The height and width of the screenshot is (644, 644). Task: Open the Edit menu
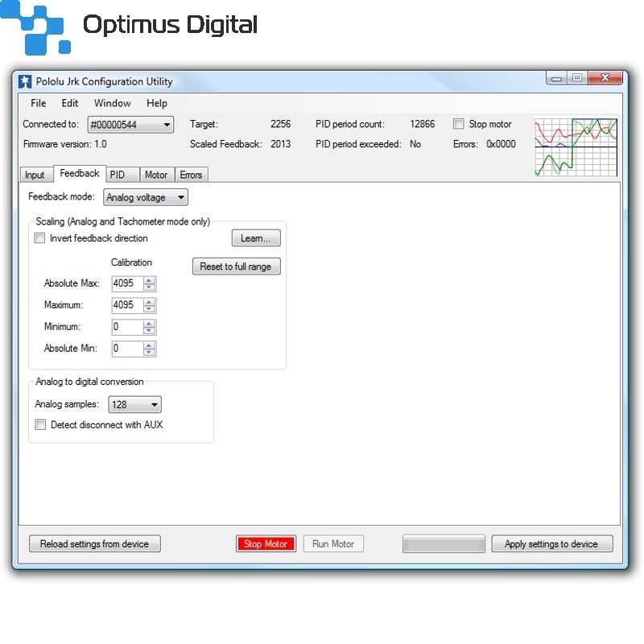(70, 103)
